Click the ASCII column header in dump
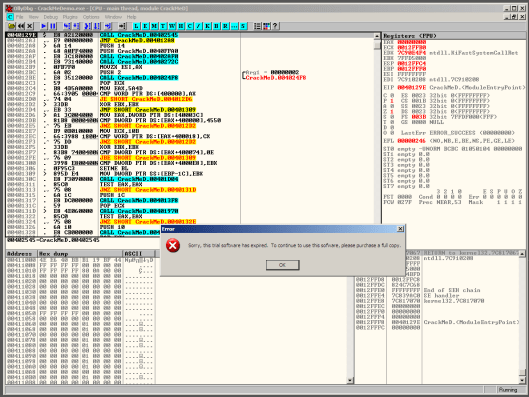Image resolution: width=529 pixels, height=397 pixels. pos(139,254)
